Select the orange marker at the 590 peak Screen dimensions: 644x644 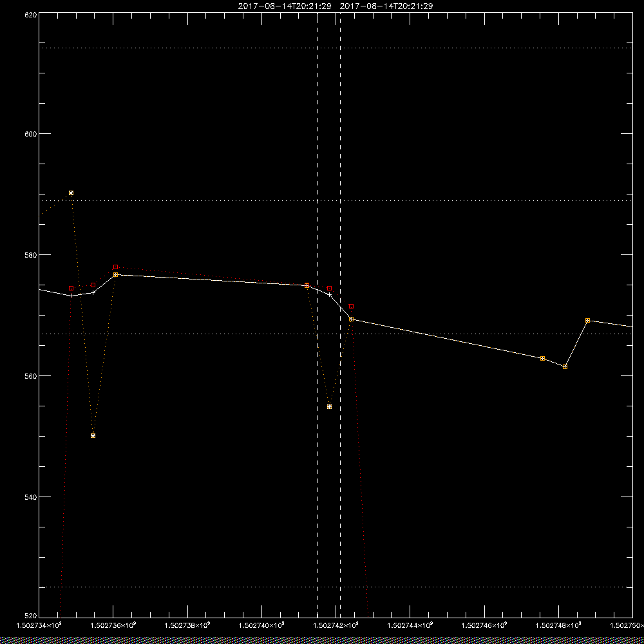[x=71, y=193]
